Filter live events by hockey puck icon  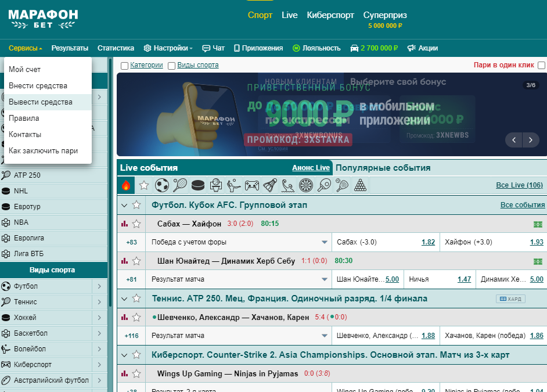coord(198,185)
